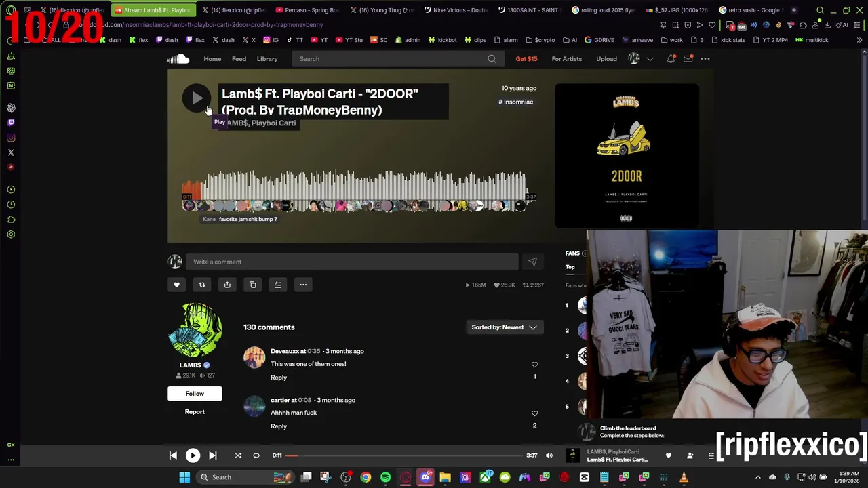Open the messages envelope icon

point(688,59)
